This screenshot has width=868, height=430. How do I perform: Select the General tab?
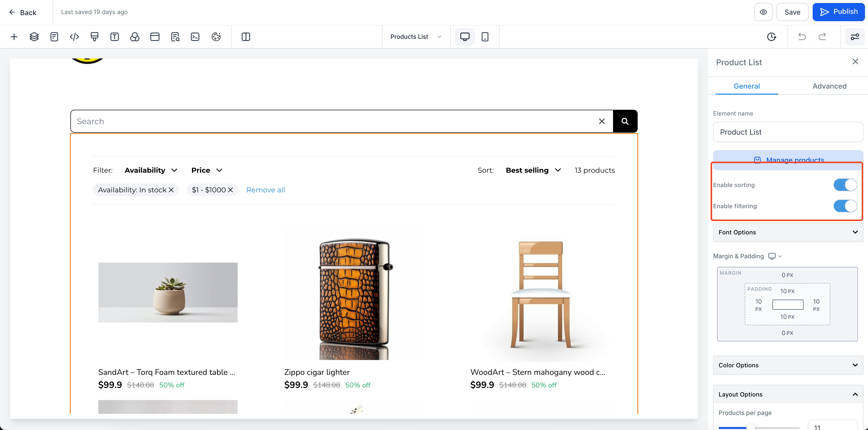tap(747, 86)
